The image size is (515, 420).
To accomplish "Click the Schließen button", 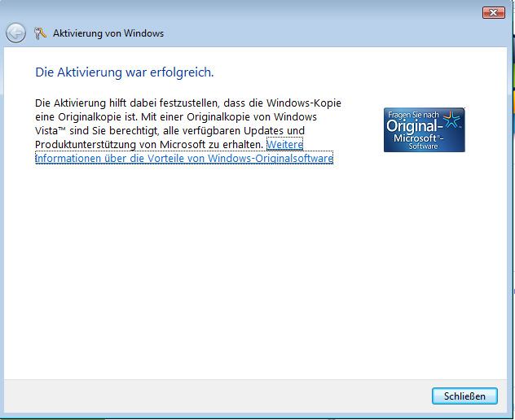I will (464, 396).
